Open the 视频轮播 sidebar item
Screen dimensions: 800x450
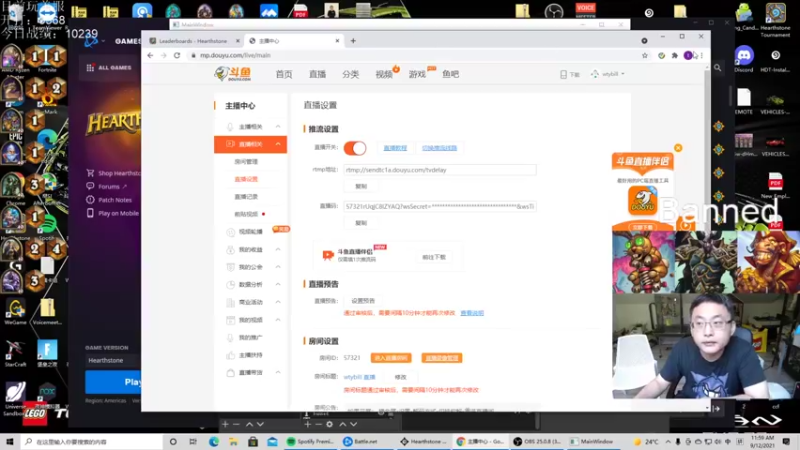point(250,232)
